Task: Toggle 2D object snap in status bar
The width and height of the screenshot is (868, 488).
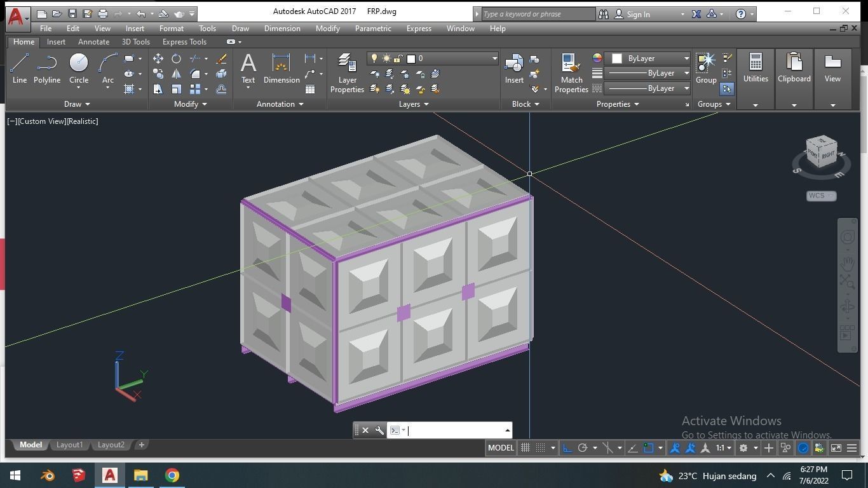Action: [x=648, y=448]
